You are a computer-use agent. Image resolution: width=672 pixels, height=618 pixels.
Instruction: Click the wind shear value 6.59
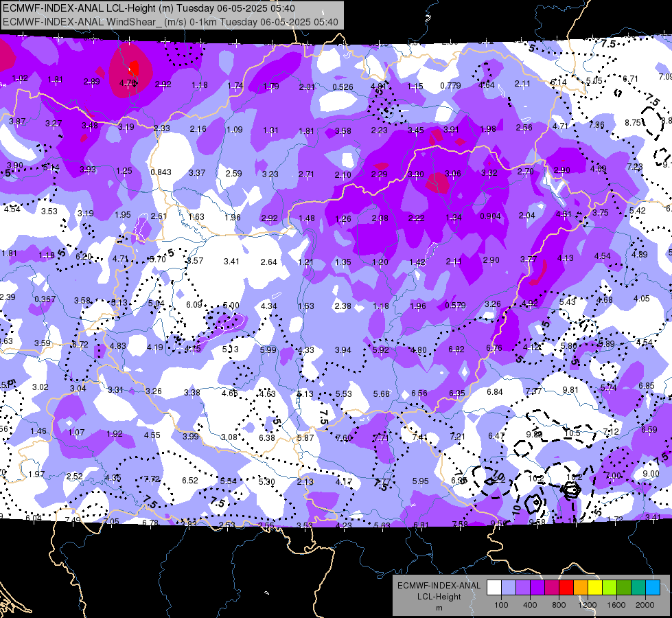649,429
